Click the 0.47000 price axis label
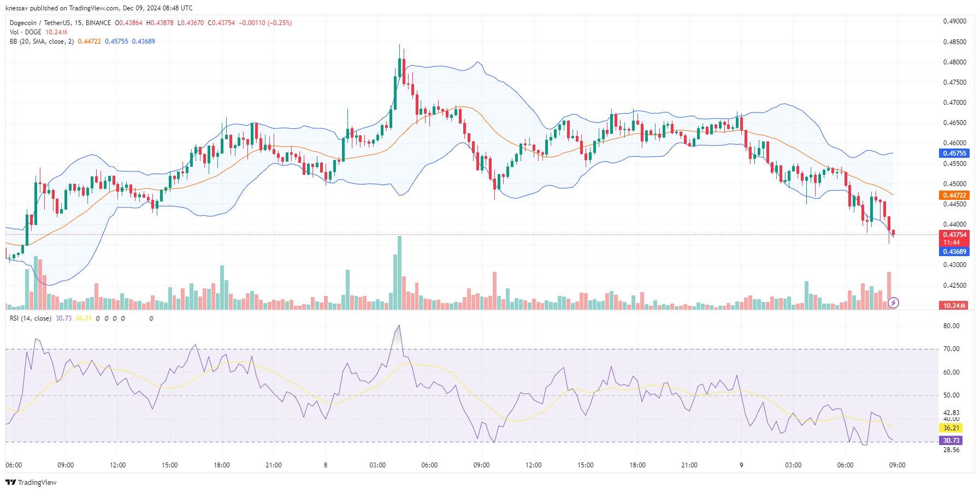 954,103
